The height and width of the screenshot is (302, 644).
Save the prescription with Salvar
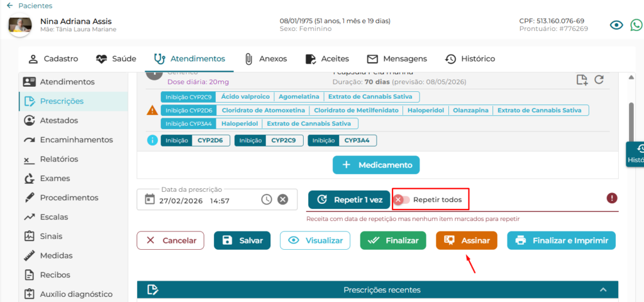pos(242,240)
